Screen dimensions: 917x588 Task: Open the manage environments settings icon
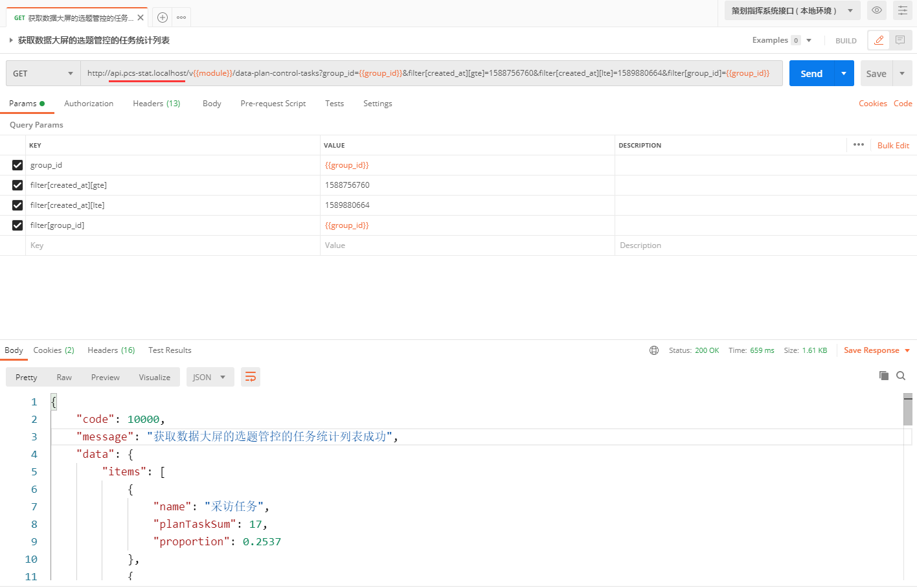point(902,10)
